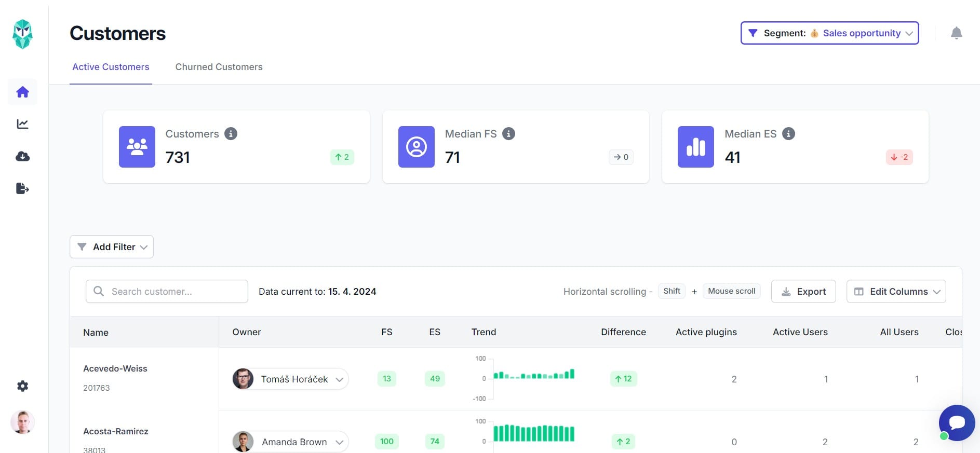Click Amanda Brown's avatar photo
Image resolution: width=980 pixels, height=453 pixels.
243,442
